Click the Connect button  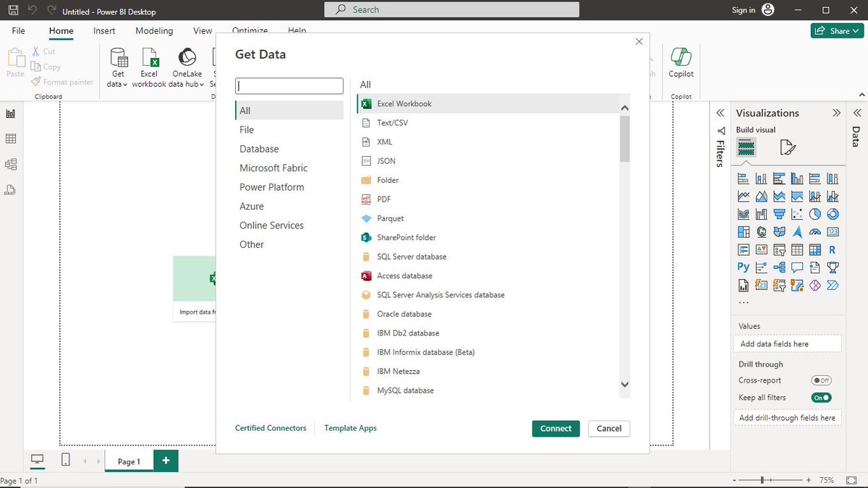(556, 429)
